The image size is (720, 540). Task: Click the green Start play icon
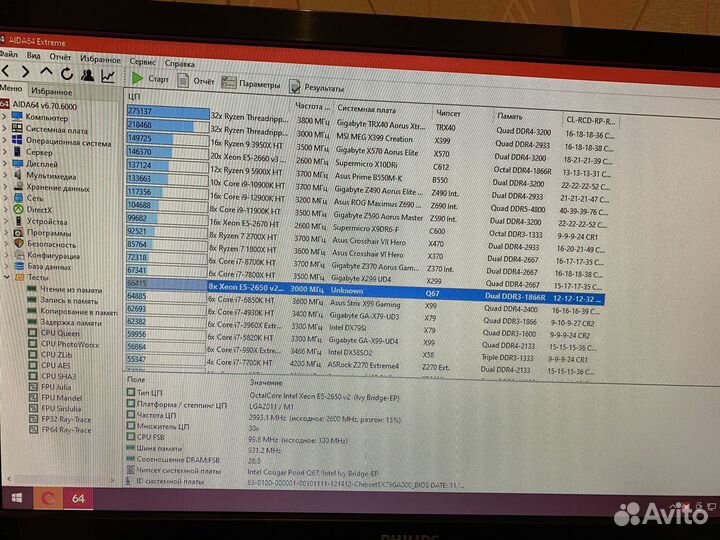[x=137, y=78]
